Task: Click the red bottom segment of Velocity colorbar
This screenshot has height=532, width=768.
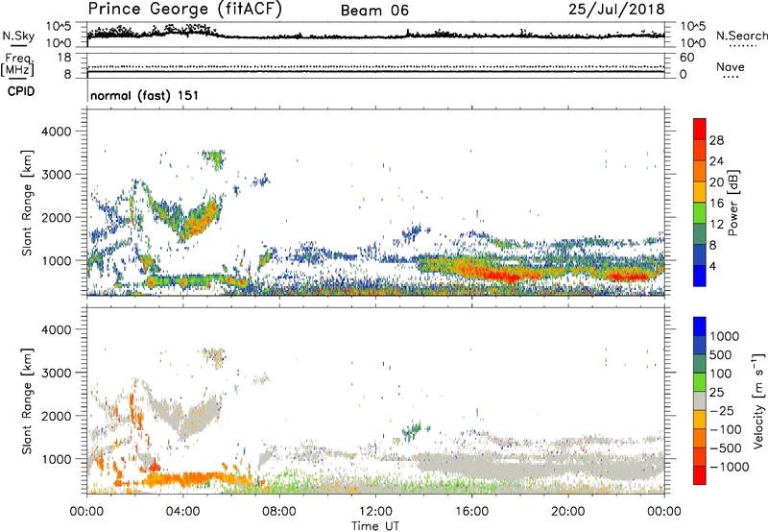Action: (700, 475)
